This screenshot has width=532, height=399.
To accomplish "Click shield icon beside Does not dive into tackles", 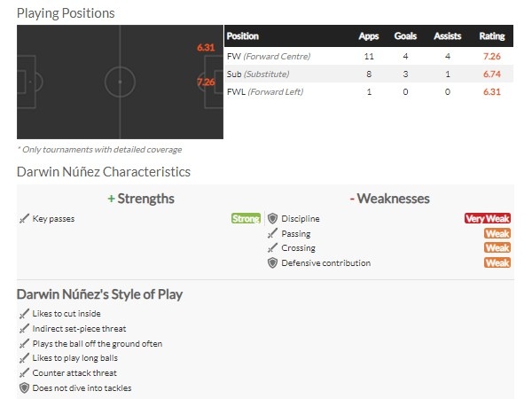I will [x=24, y=387].
